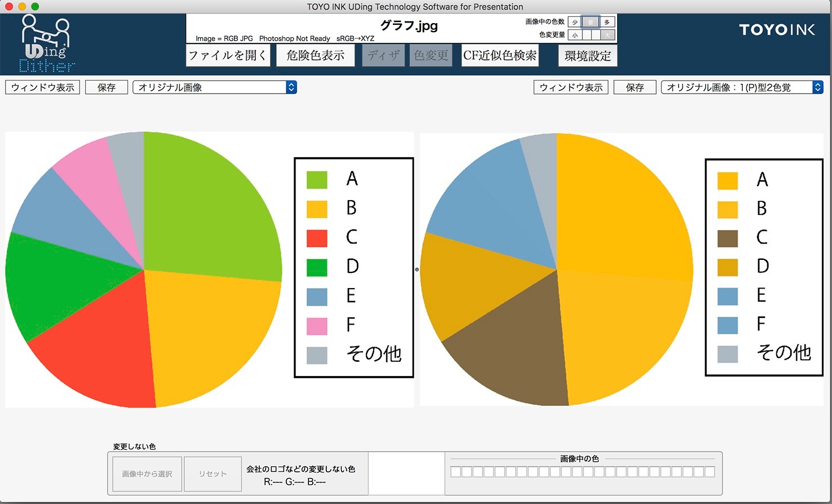Click 会社のロゴなどの変更しない色 text

tap(300, 469)
